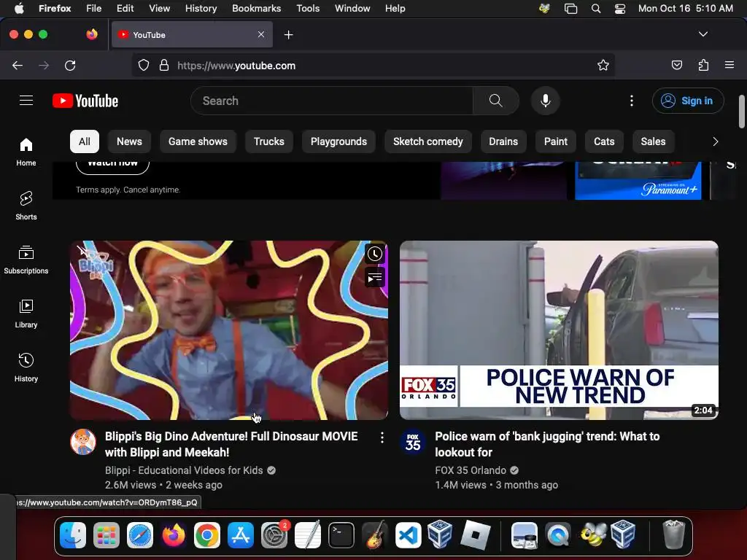This screenshot has width=747, height=560.
Task: Start voice search with microphone icon
Action: point(546,101)
